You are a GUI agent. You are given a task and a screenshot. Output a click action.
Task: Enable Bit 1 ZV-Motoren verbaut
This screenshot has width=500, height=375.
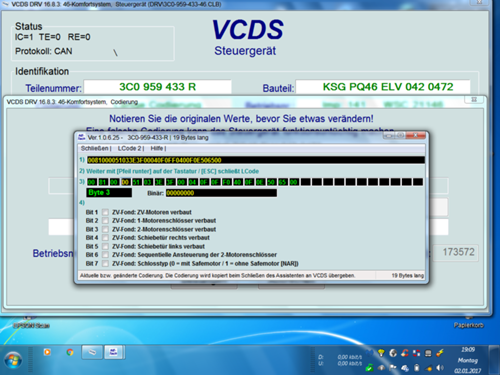(105, 212)
